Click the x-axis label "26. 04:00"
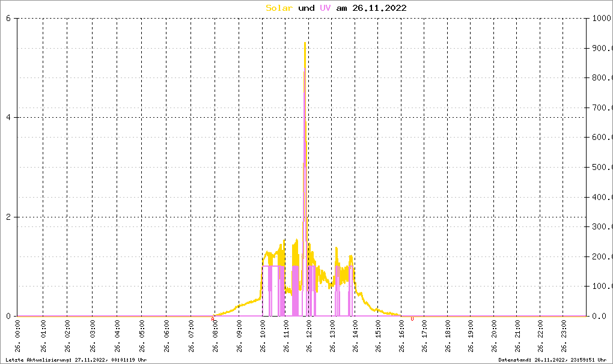 point(117,336)
